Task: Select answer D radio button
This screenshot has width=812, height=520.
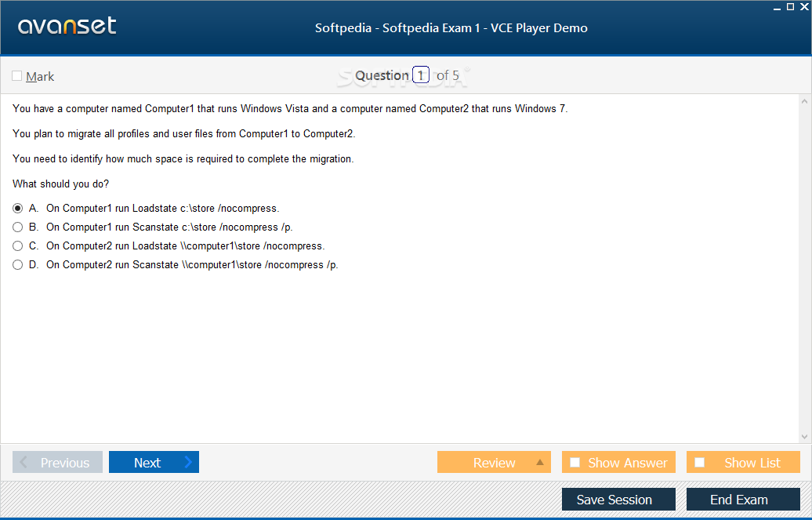Action: pos(17,265)
